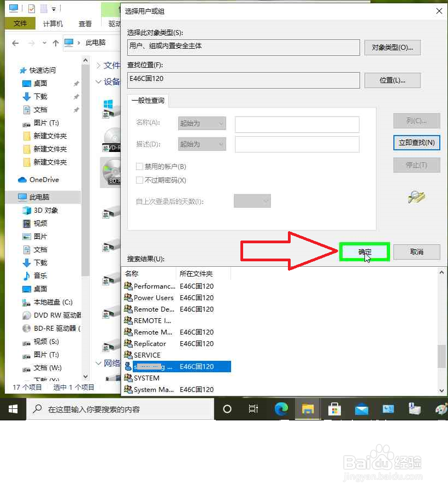Launch Microsoft Store from the taskbar
448x492 pixels.
334,408
